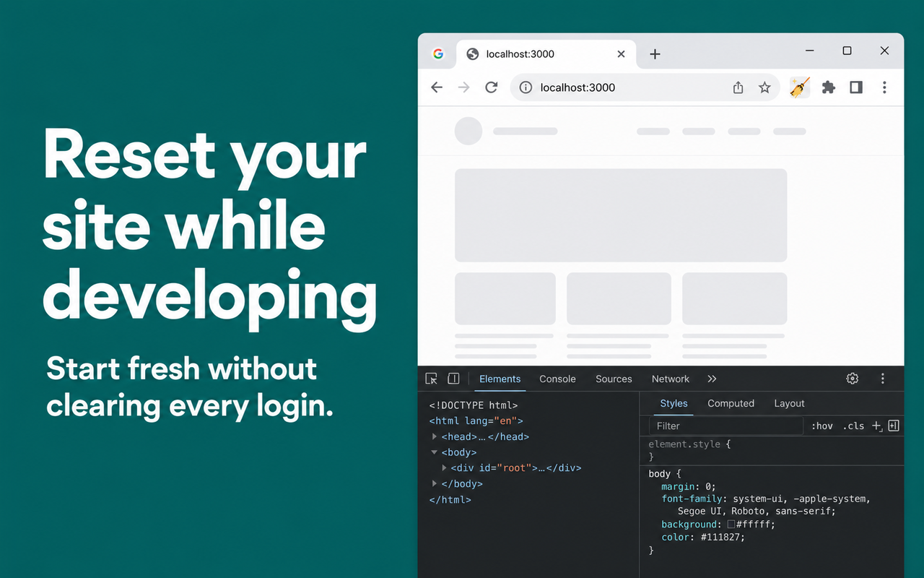924x578 pixels.
Task: Toggle the browser side panel icon
Action: point(856,87)
